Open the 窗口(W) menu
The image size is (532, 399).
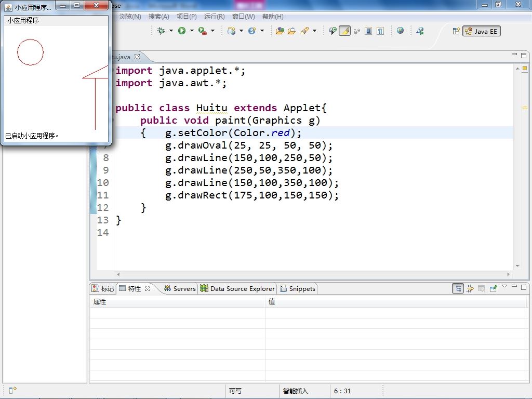(x=244, y=16)
